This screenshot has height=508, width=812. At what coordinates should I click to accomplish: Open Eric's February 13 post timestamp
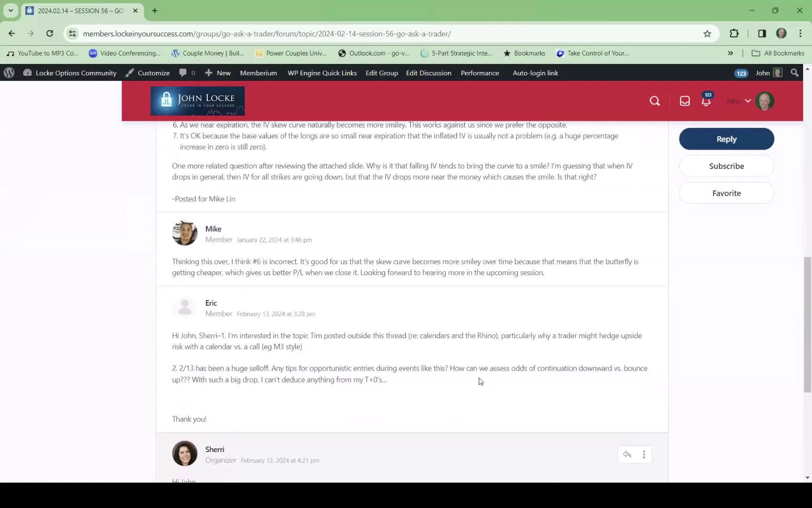276,314
